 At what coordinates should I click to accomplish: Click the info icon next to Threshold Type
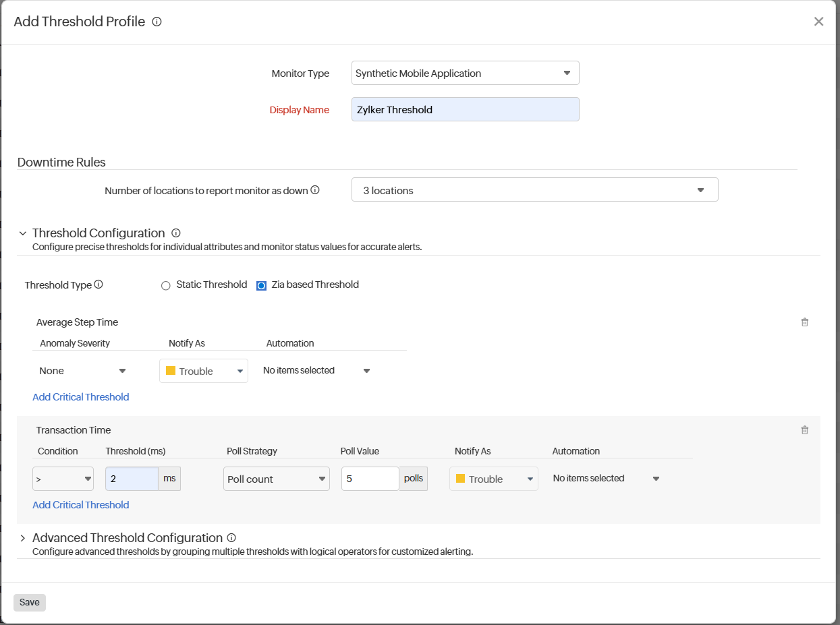(99, 285)
